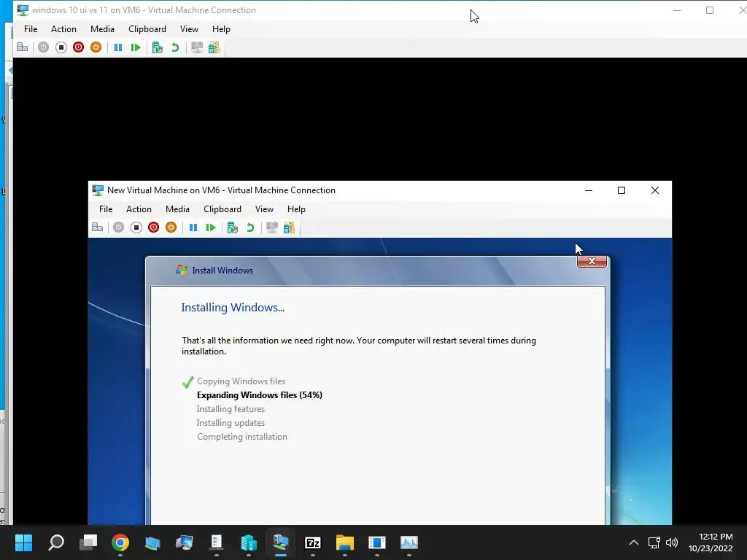747x560 pixels.
Task: Click the 'Expanding Windows files (54%)' step
Action: 260,394
